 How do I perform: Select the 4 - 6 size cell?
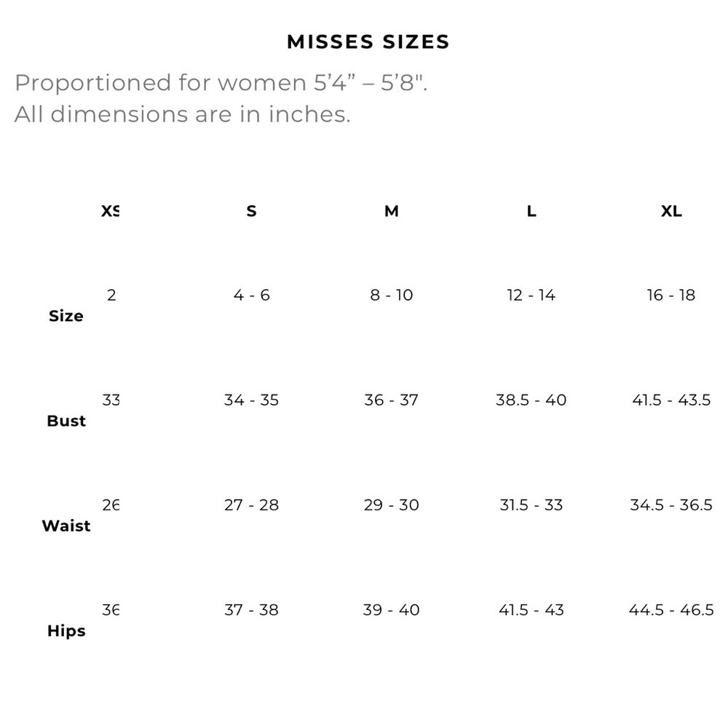click(x=251, y=295)
